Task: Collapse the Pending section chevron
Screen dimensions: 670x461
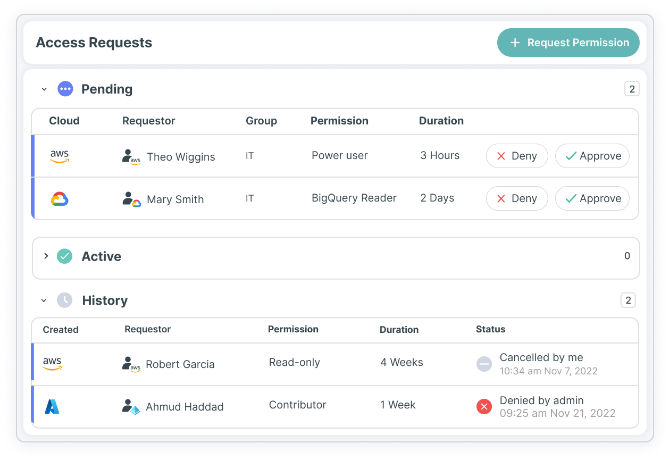Action: 44,89
